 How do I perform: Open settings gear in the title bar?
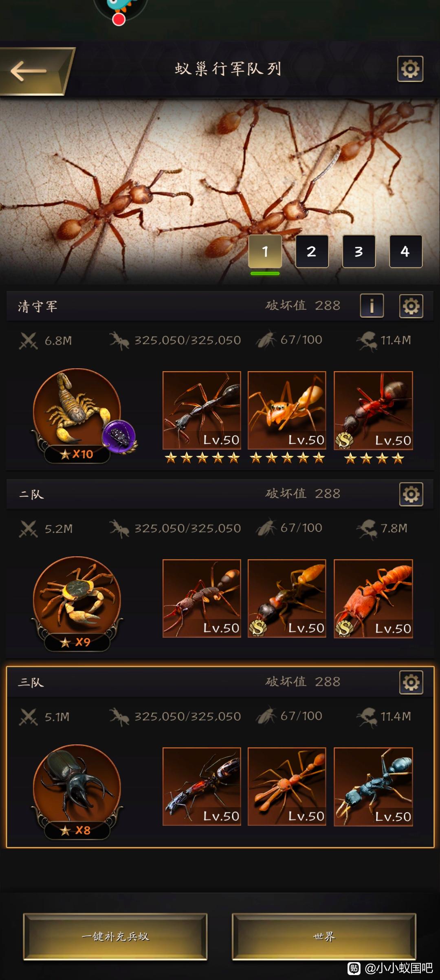(410, 69)
